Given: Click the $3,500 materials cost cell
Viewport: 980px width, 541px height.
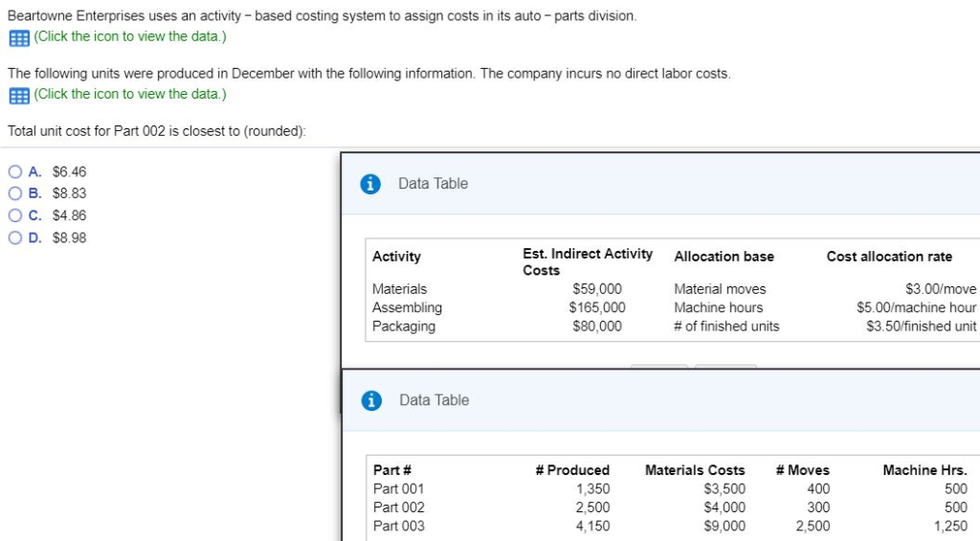Looking at the screenshot, I should [724, 489].
